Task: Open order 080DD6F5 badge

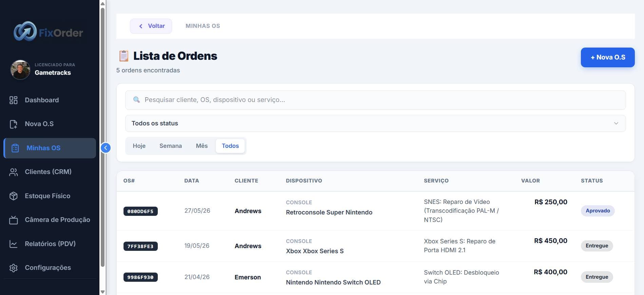Action: [x=140, y=211]
